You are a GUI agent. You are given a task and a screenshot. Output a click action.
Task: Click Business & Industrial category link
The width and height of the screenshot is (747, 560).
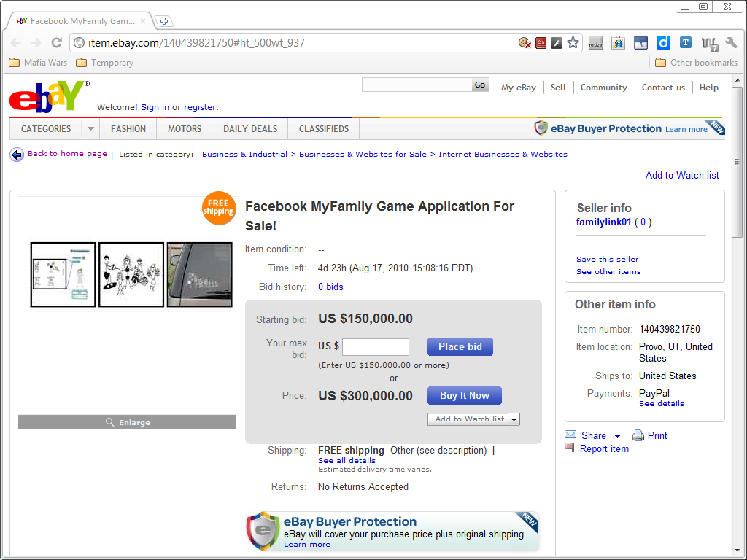244,155
